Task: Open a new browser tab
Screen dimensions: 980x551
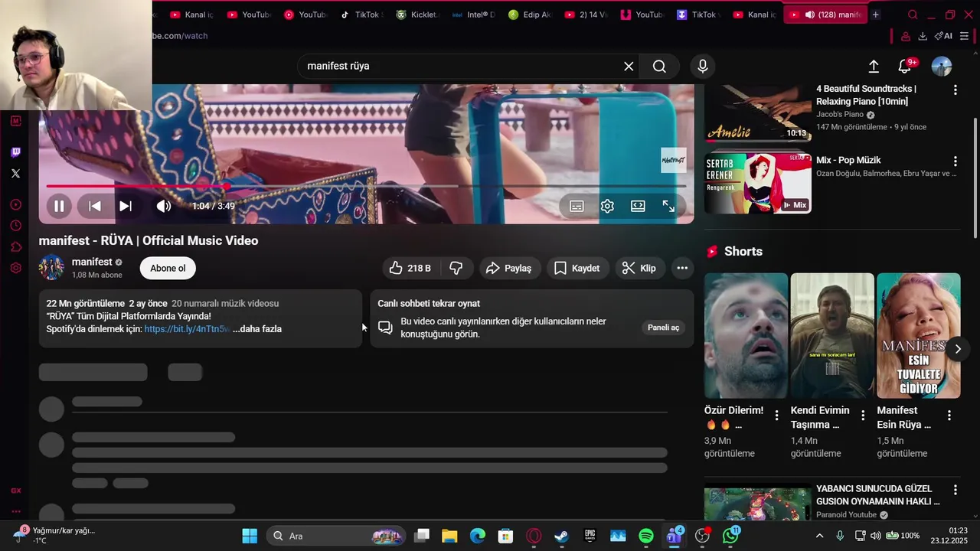Action: (x=875, y=15)
